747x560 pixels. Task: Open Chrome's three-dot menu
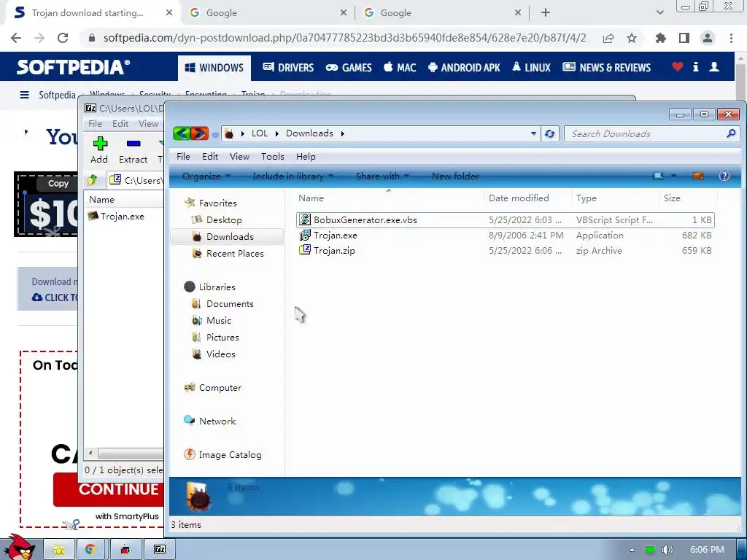731,38
